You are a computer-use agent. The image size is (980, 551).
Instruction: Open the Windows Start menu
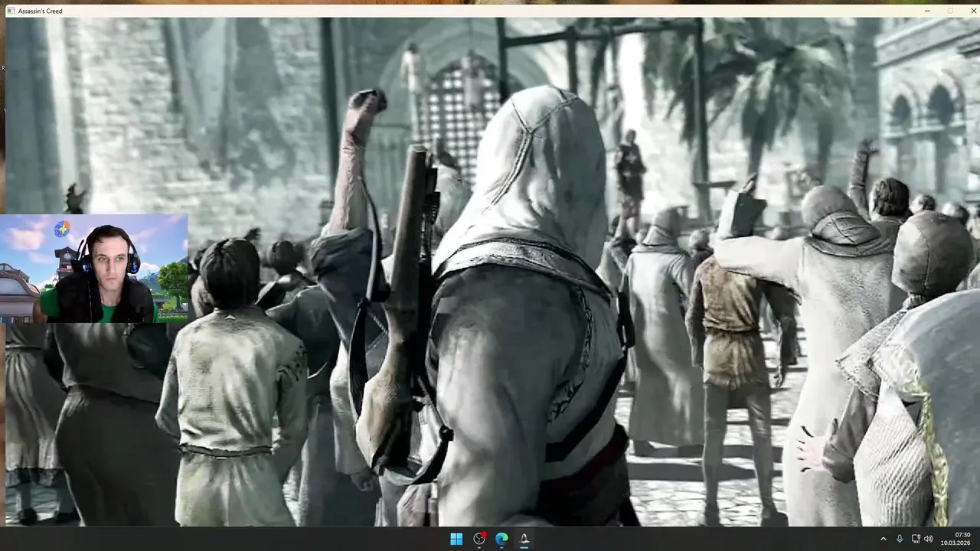[456, 539]
